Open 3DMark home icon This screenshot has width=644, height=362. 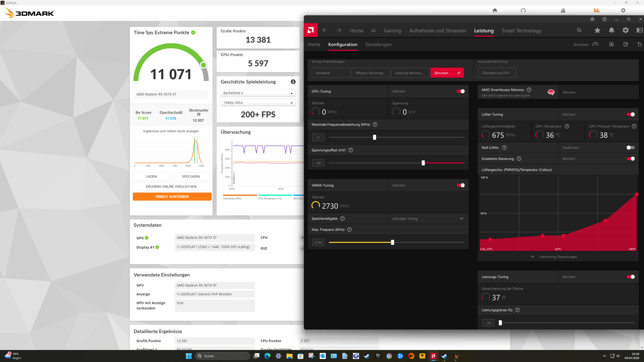click(495, 10)
